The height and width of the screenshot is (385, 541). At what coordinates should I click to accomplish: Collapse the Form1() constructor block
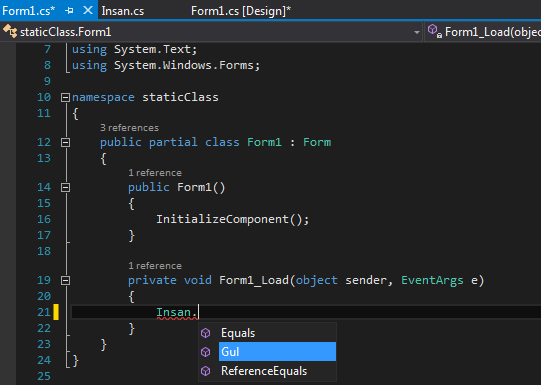pyautogui.click(x=65, y=187)
